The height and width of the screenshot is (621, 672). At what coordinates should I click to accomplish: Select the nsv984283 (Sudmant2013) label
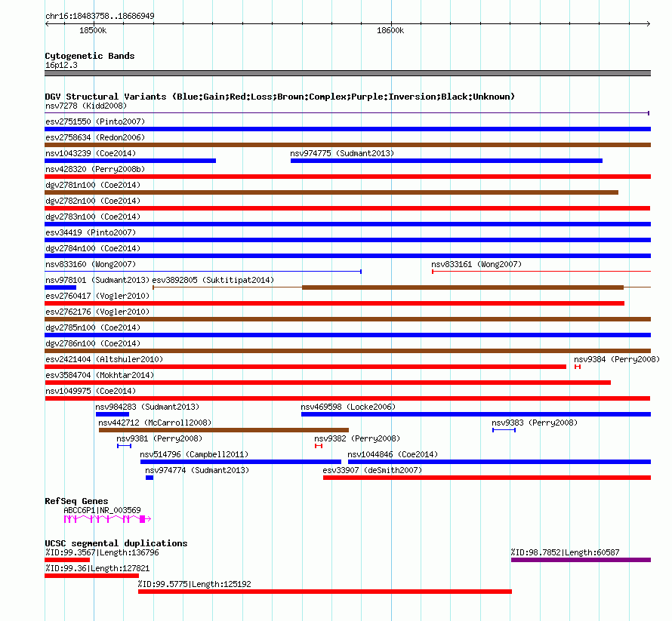point(147,407)
